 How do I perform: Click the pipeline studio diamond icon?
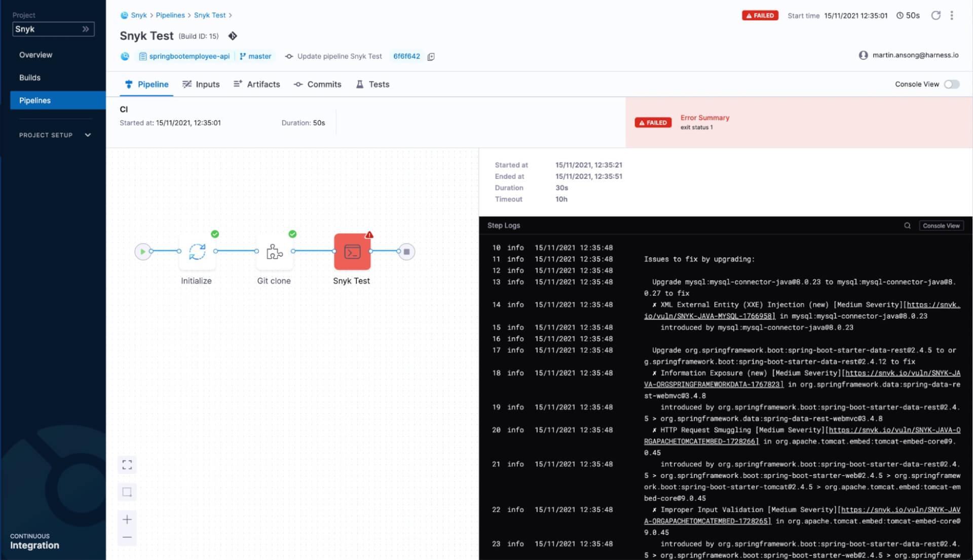coord(233,36)
